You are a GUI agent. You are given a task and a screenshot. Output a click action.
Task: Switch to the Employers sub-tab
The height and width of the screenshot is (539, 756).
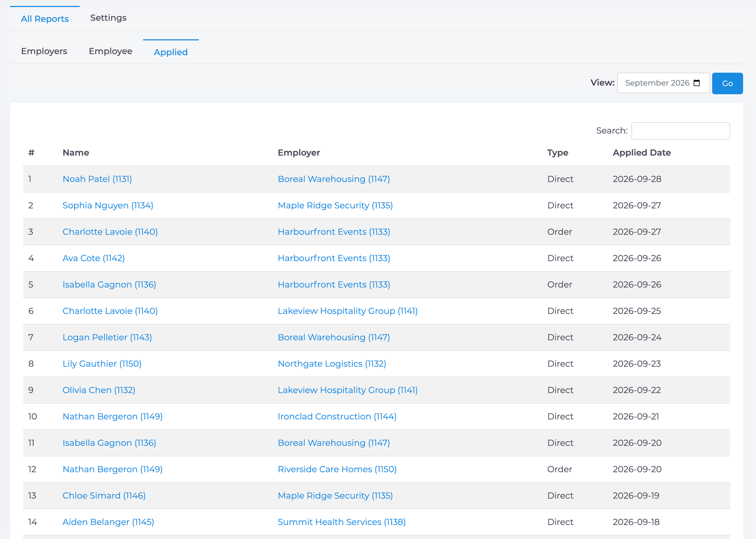[x=44, y=51]
